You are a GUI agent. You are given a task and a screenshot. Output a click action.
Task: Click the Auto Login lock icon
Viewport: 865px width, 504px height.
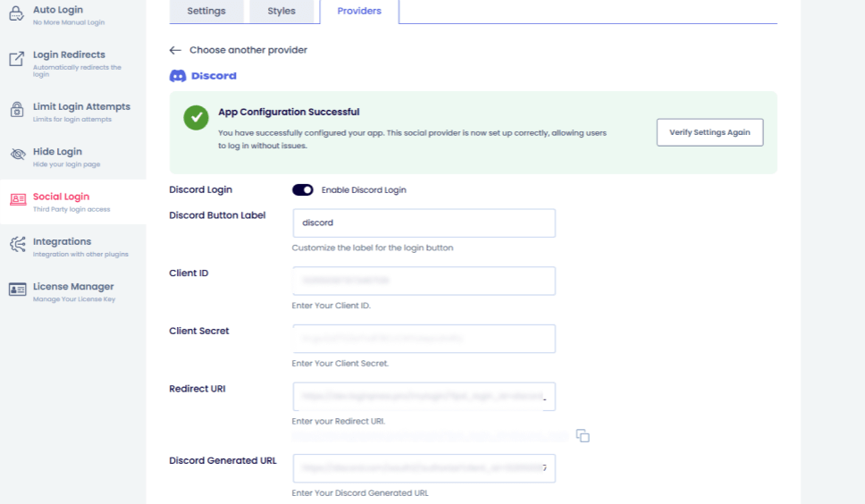[17, 13]
